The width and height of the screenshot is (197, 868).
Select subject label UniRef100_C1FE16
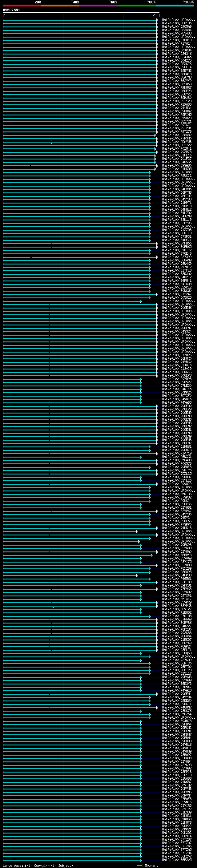[x=177, y=155]
